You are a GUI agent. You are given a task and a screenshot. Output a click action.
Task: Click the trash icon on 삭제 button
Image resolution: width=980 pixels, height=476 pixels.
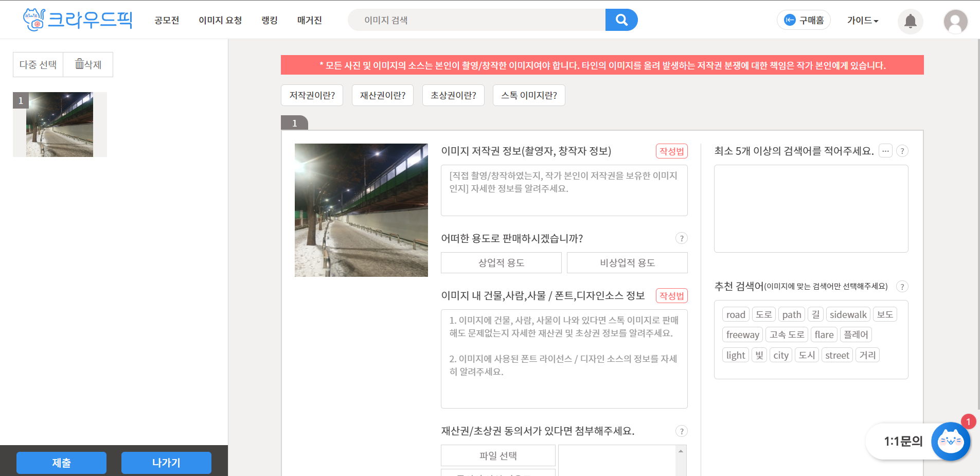[79, 63]
